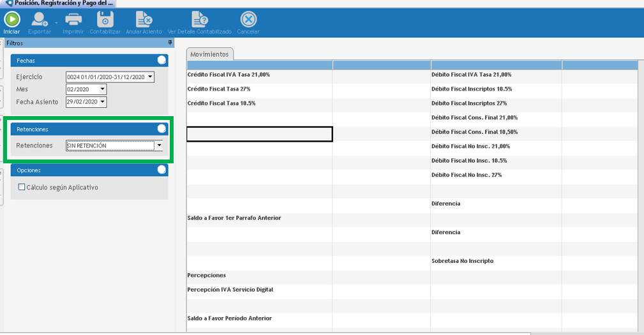Open the Fecha Asiento date dropdown
This screenshot has width=644, height=335.
click(103, 102)
